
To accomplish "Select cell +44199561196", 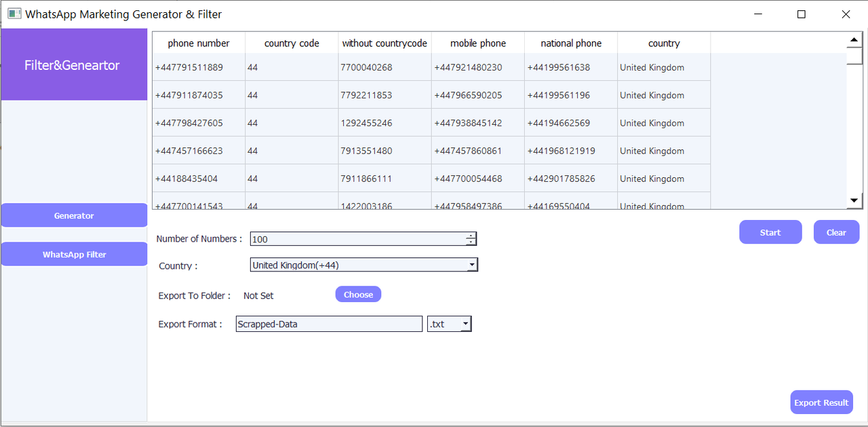I will pos(571,95).
